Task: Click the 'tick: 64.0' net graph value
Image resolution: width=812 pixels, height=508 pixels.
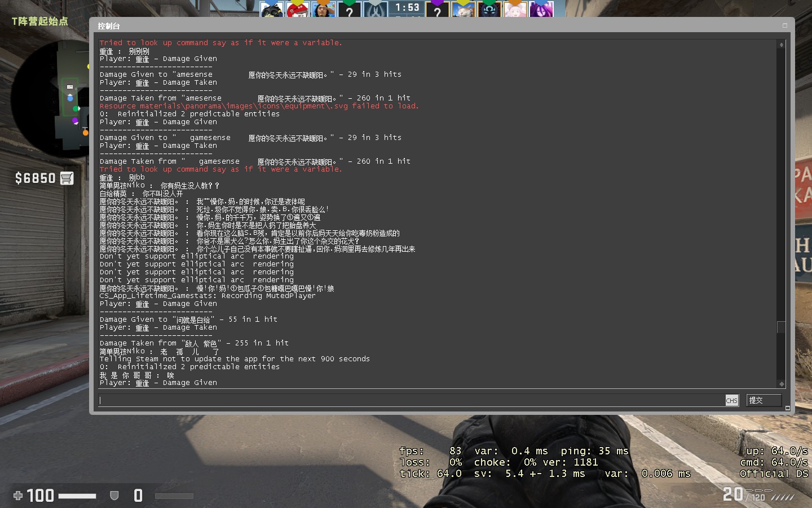Action: [430, 474]
